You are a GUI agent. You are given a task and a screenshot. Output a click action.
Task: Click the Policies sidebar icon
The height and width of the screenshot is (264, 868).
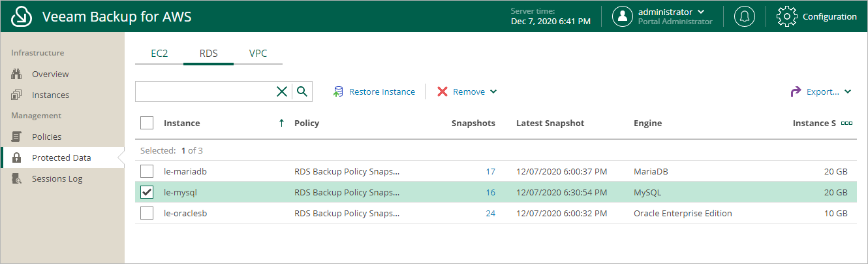tap(17, 137)
